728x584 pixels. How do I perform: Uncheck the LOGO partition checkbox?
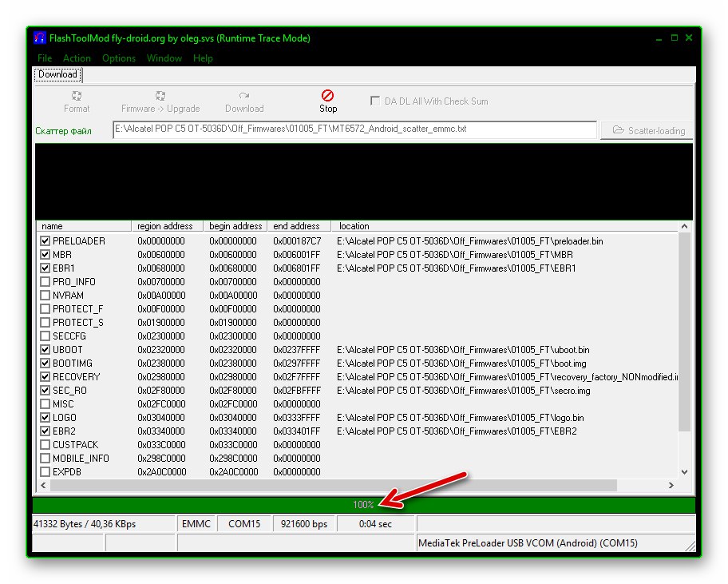click(x=45, y=417)
